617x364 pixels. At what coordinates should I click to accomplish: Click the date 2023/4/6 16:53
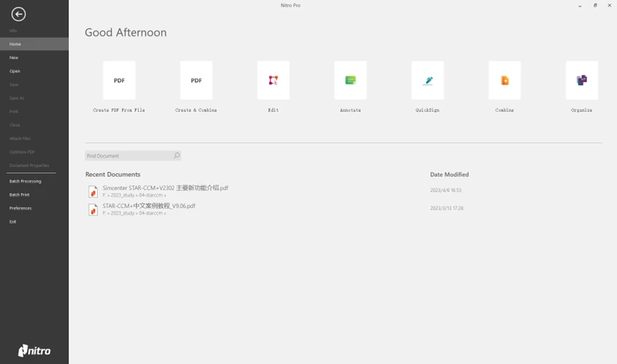[x=445, y=190]
